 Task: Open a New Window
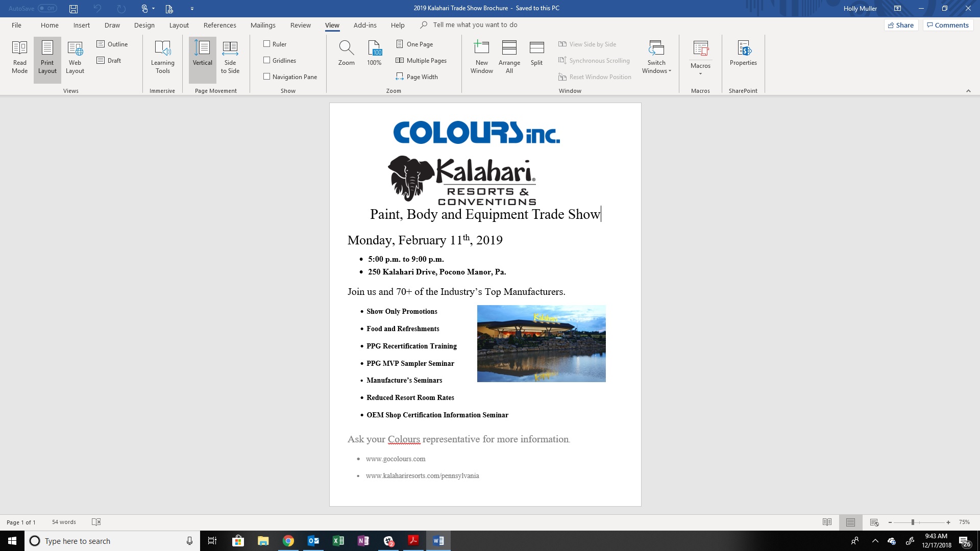(482, 58)
